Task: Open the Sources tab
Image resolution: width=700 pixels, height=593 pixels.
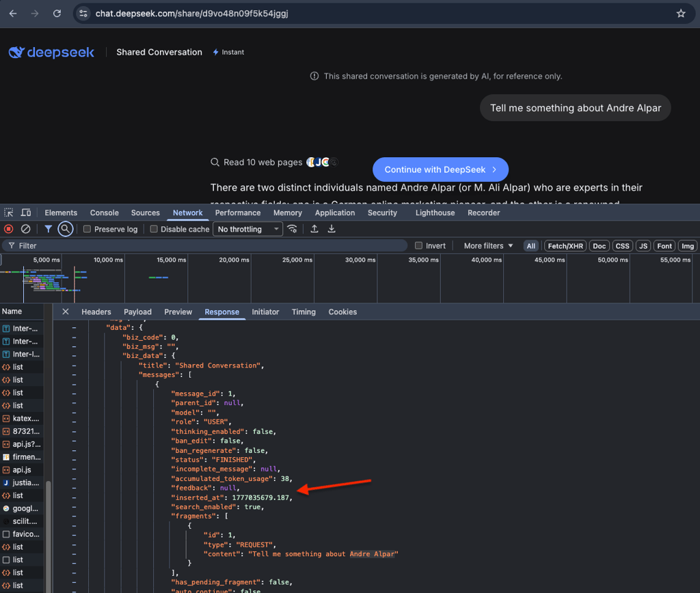Action: pyautogui.click(x=145, y=213)
